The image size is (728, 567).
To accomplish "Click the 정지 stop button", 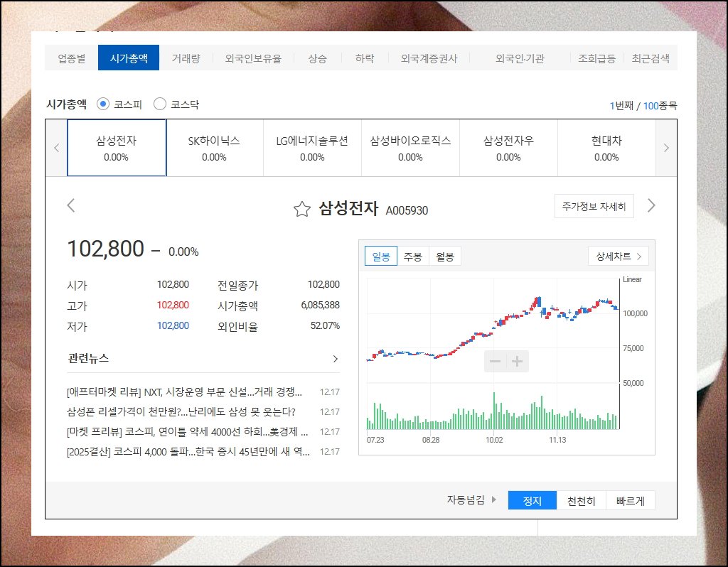I will (532, 500).
